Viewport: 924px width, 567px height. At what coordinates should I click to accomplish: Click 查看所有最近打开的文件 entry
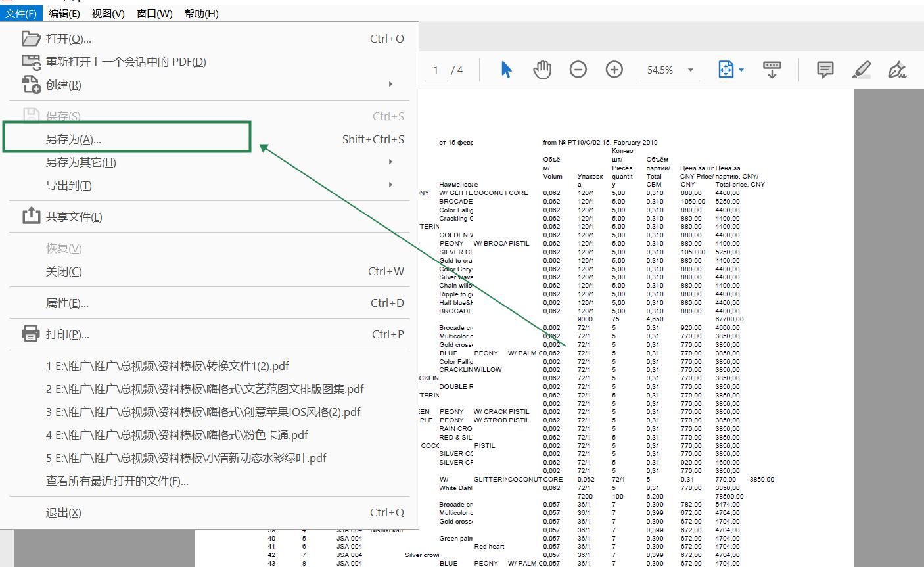tap(116, 480)
